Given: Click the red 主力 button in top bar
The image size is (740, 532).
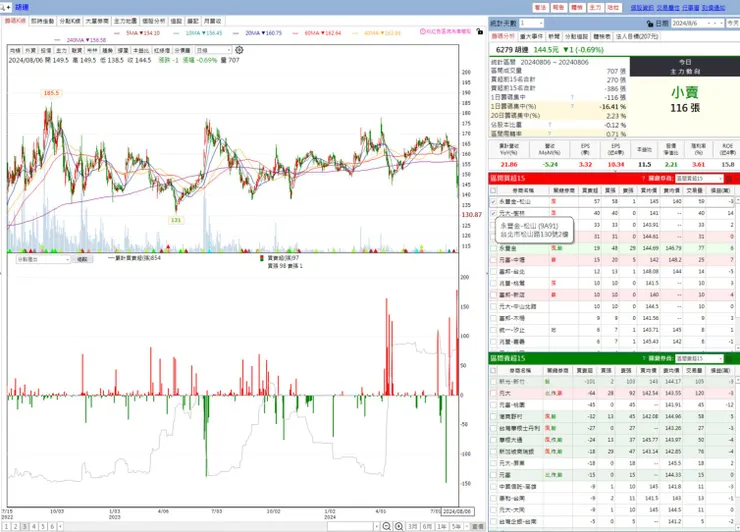Looking at the screenshot, I should [x=596, y=8].
